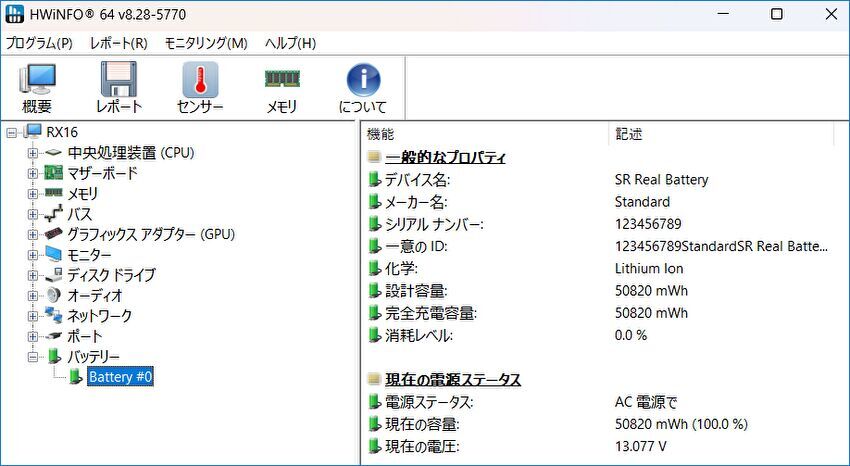This screenshot has height=466, width=850.
Task: Expand the グラフィックス アダプター (GPU) node
Action: click(x=33, y=235)
